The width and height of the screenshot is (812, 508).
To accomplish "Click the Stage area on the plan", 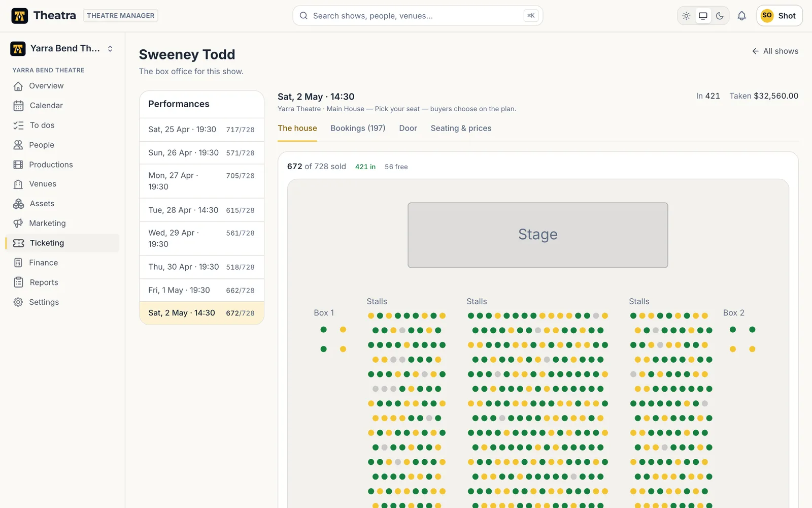I will (x=537, y=235).
